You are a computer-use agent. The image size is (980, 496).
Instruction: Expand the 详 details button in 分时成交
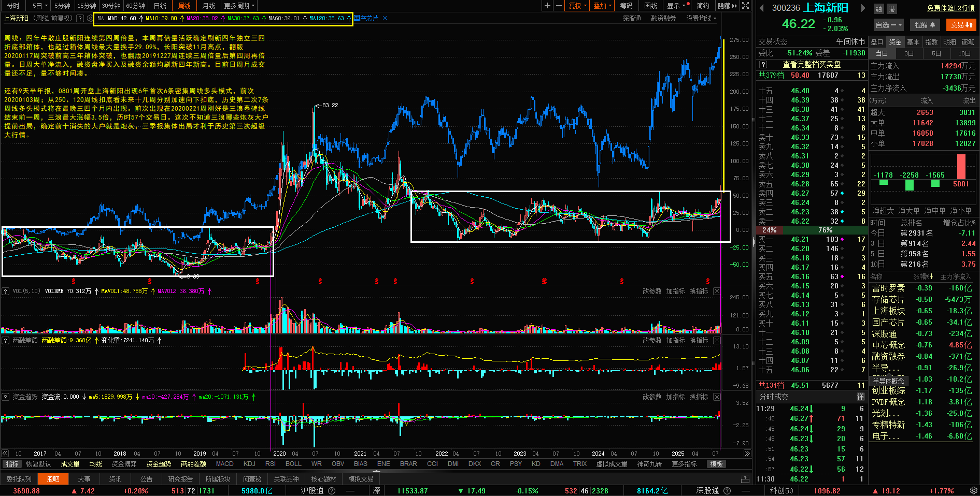click(x=860, y=397)
